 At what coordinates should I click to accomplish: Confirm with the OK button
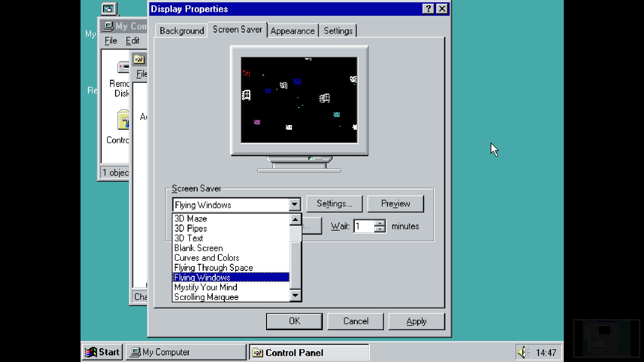pos(294,321)
